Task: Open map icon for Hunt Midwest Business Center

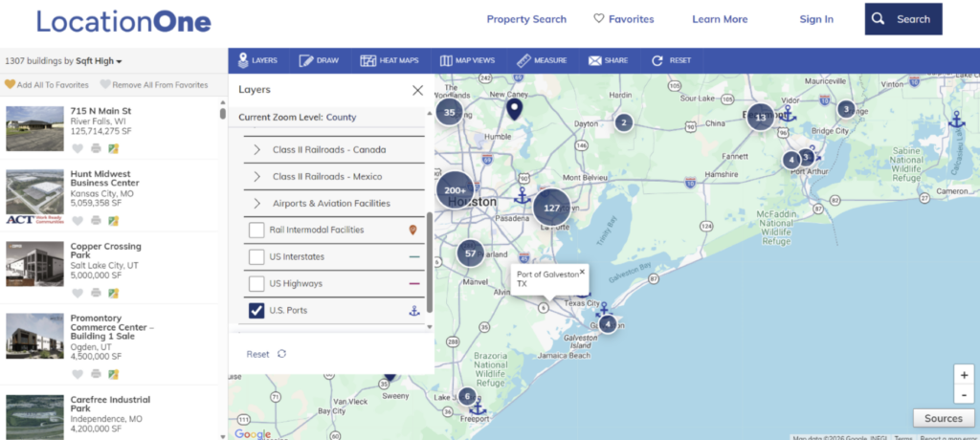Action: [114, 221]
